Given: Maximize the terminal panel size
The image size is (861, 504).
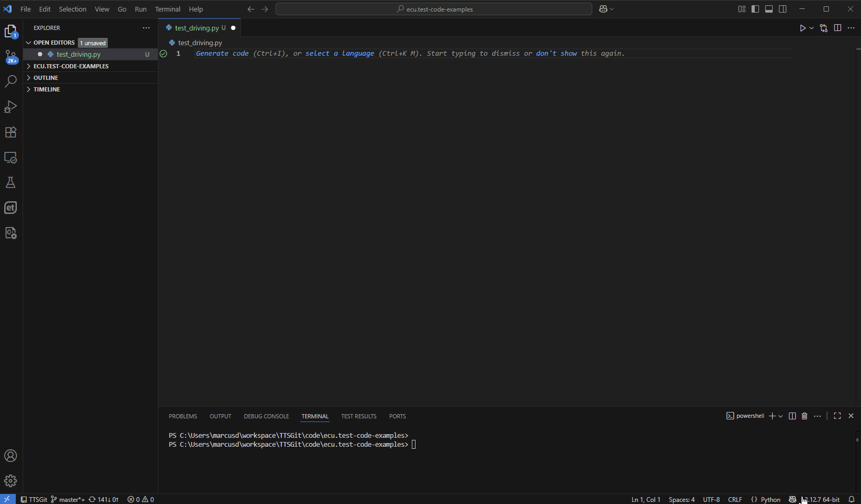Looking at the screenshot, I should coord(837,416).
